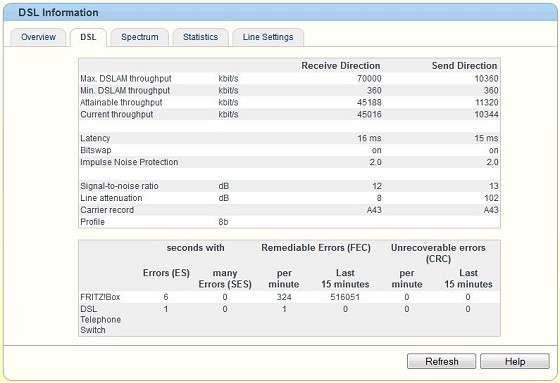Click the Unrecoverable errors (CRC) header
The width and height of the screenshot is (560, 383).
click(438, 253)
